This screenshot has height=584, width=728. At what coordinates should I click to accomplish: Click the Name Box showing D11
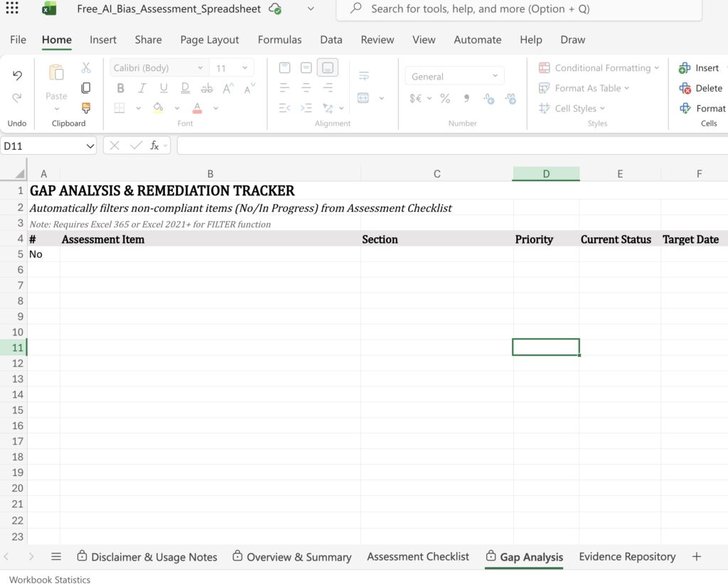[x=44, y=146]
